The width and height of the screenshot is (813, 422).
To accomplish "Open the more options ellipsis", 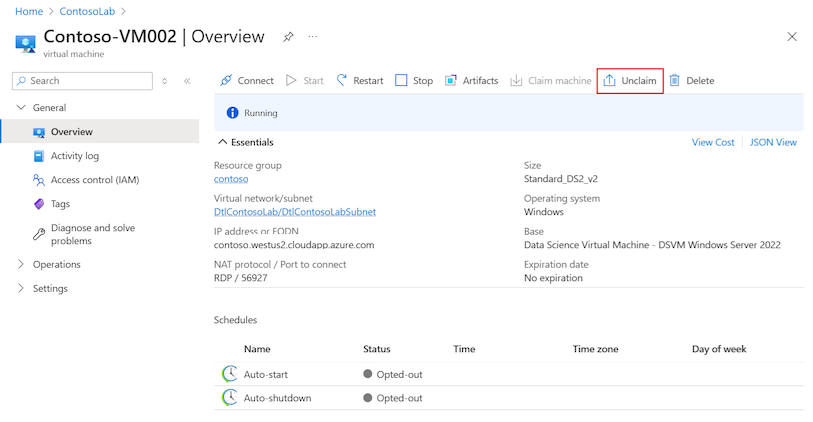I will tap(313, 37).
